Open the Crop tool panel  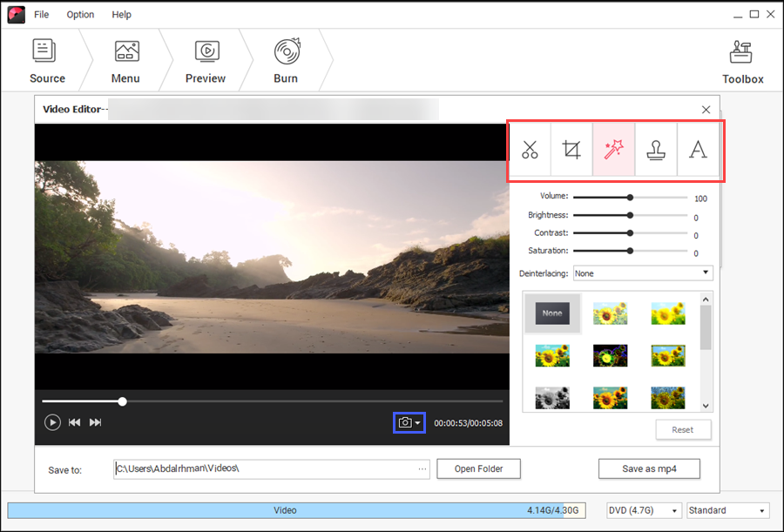(571, 150)
